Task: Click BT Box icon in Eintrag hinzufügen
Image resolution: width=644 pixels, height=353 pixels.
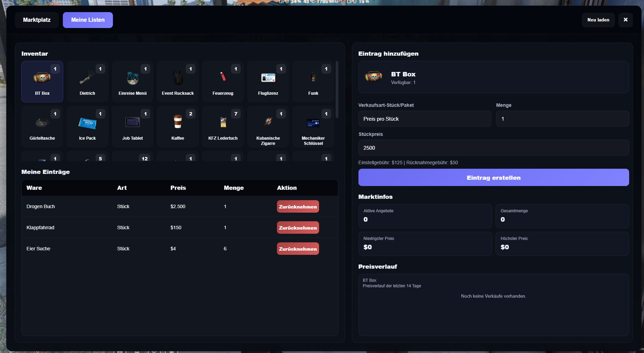Action: point(374,76)
